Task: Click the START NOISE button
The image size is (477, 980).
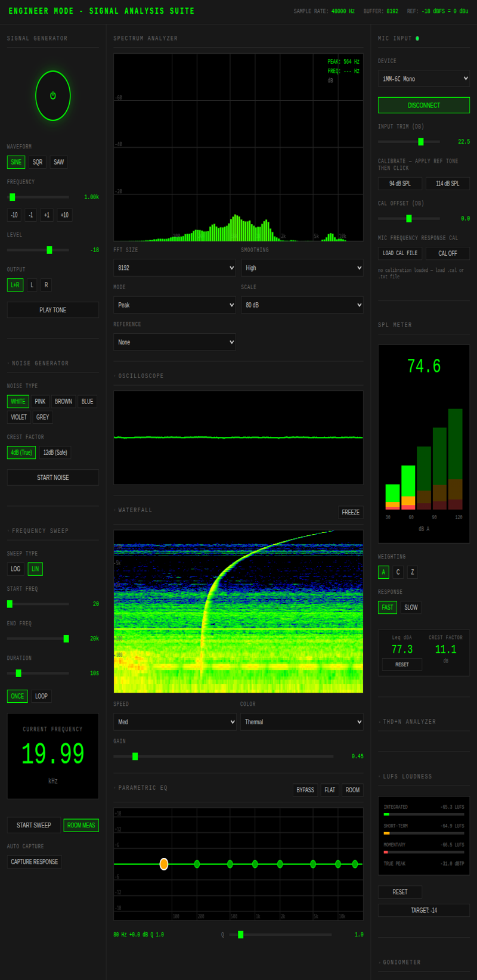Action: (53, 477)
